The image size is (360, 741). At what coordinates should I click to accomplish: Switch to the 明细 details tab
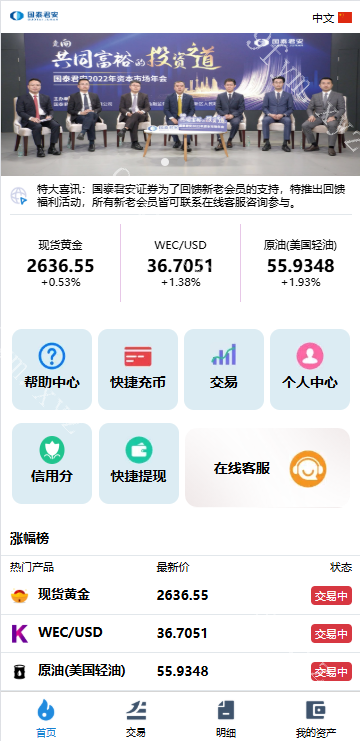[x=226, y=718]
